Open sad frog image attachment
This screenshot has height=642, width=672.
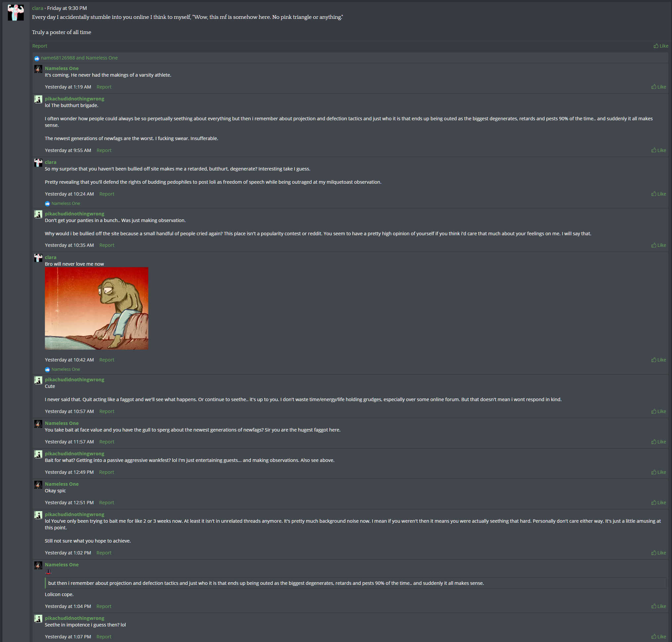[x=97, y=308]
